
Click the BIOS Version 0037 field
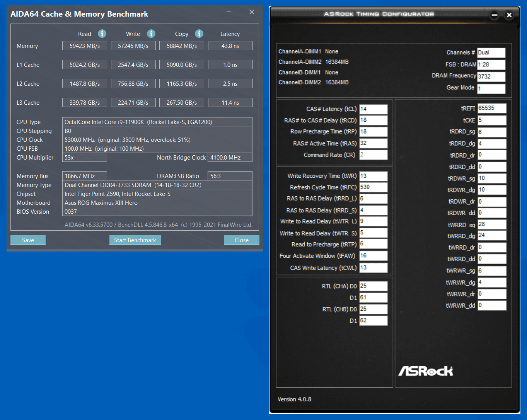pos(157,211)
